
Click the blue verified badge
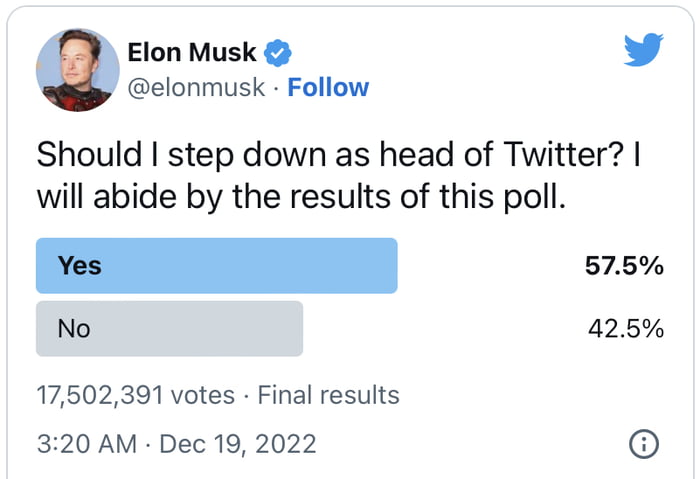(279, 52)
